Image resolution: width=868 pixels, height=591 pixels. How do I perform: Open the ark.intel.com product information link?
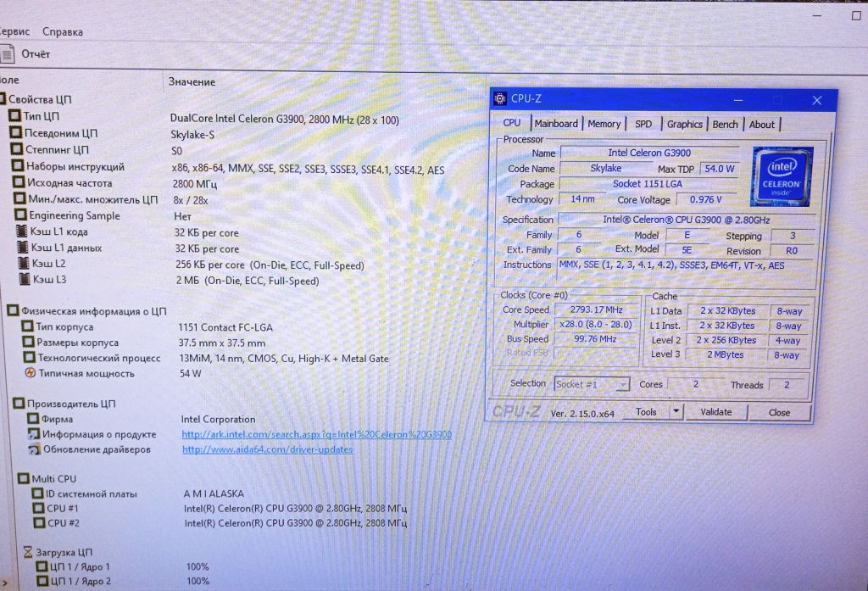[317, 434]
